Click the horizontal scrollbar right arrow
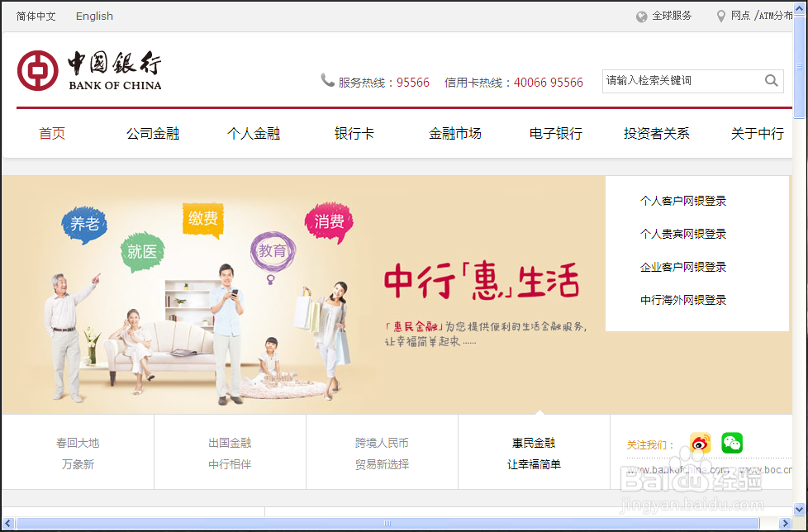 tap(786, 523)
